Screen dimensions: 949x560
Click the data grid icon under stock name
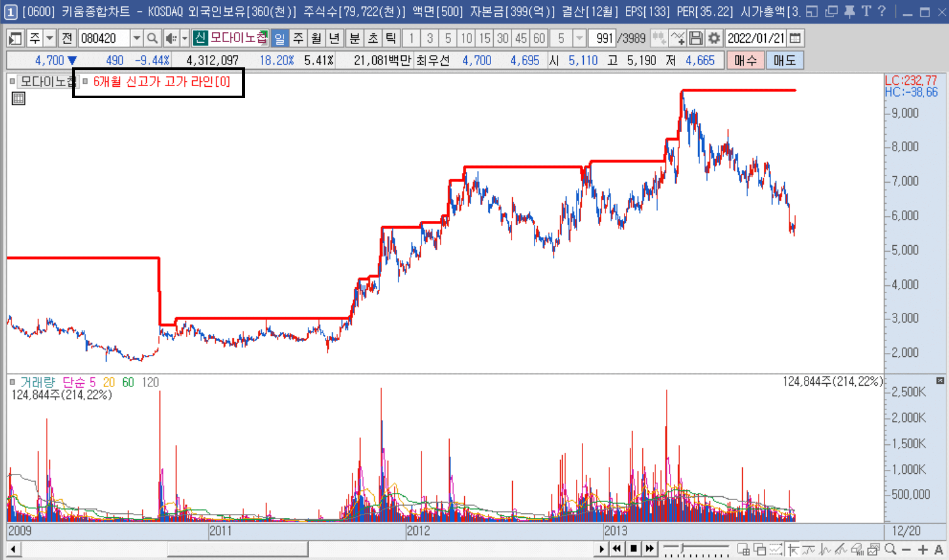pos(18,99)
